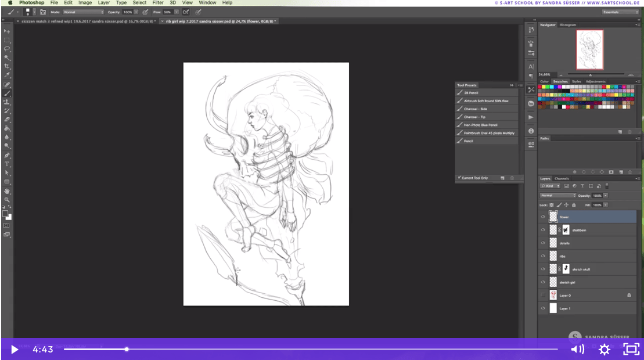Screen dimensions: 644x360
Task: Open the brush Opacity slider dropdown
Action: (136, 12)
